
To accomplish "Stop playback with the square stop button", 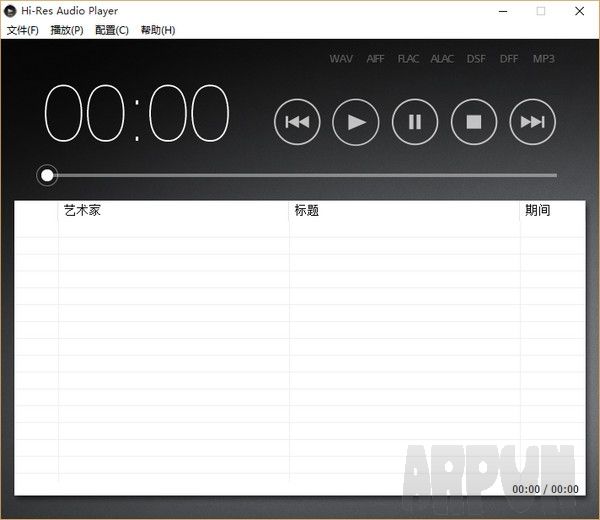I will click(x=474, y=122).
